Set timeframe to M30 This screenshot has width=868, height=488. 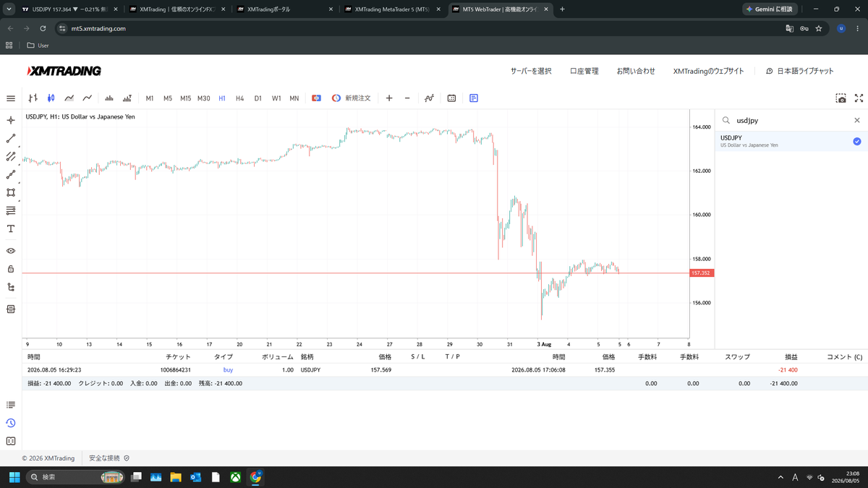204,98
